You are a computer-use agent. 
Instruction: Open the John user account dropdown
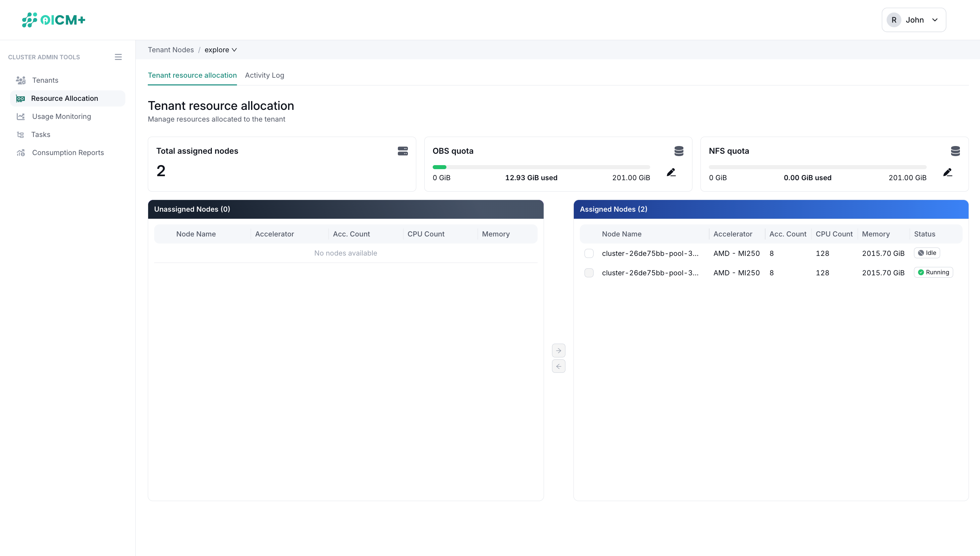[x=914, y=19]
